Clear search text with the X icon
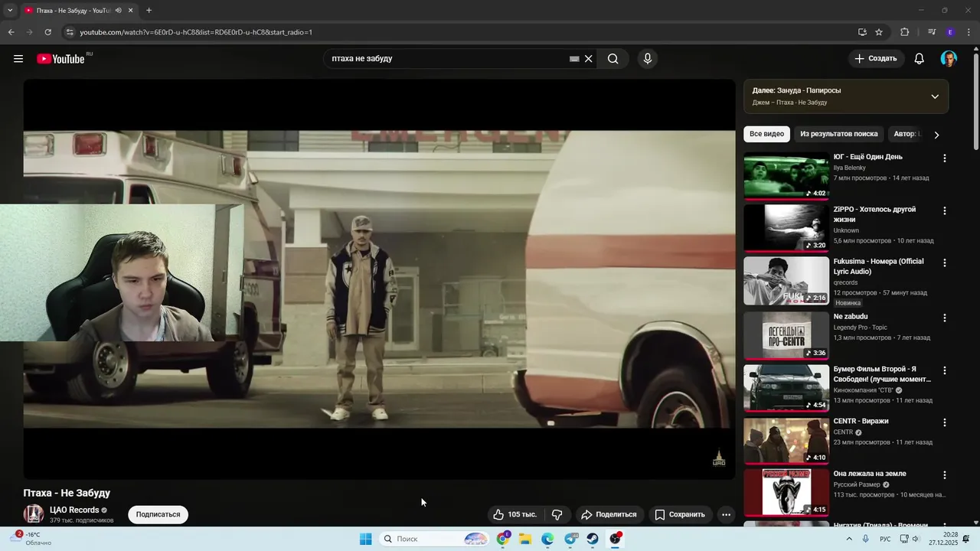This screenshot has width=980, height=551. (x=589, y=59)
